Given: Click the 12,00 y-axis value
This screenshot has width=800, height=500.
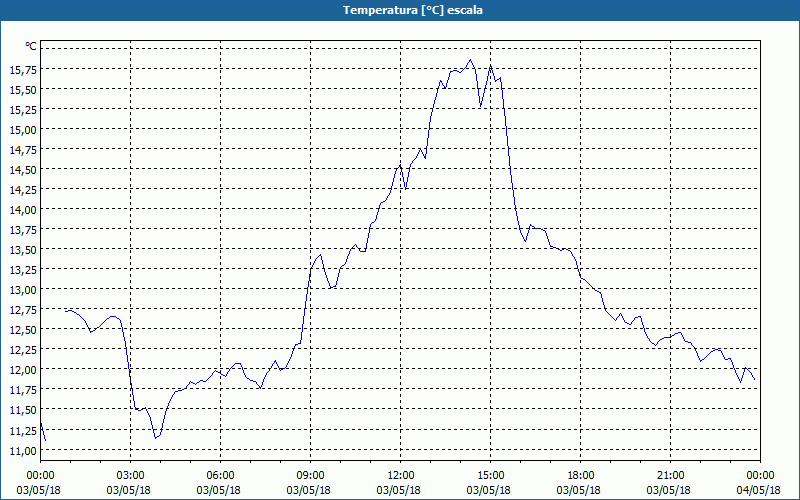Looking at the screenshot, I should coord(23,370).
